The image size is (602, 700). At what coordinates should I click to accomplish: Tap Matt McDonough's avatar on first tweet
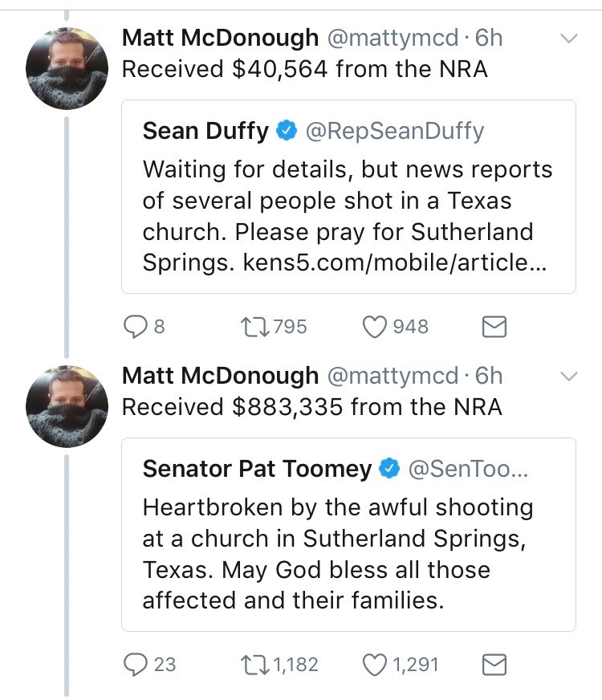(x=67, y=67)
